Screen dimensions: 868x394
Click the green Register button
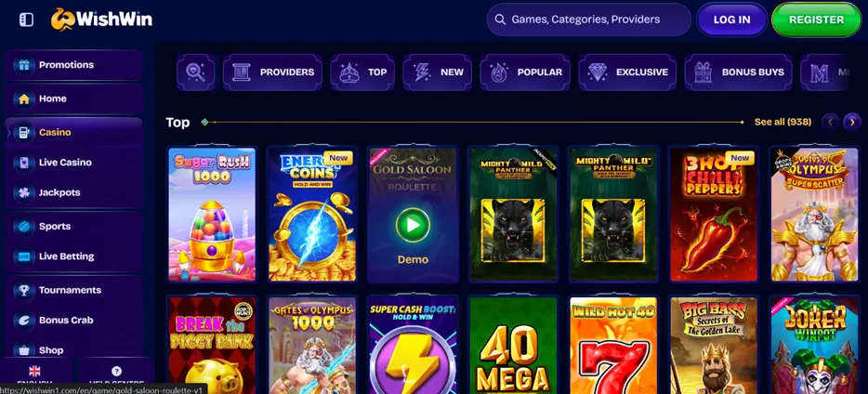click(817, 20)
